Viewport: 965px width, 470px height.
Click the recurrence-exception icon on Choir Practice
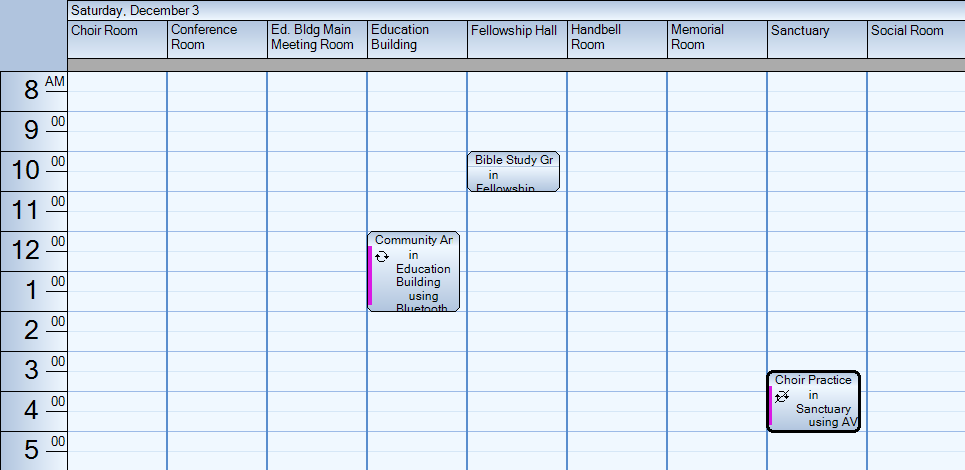pos(782,396)
